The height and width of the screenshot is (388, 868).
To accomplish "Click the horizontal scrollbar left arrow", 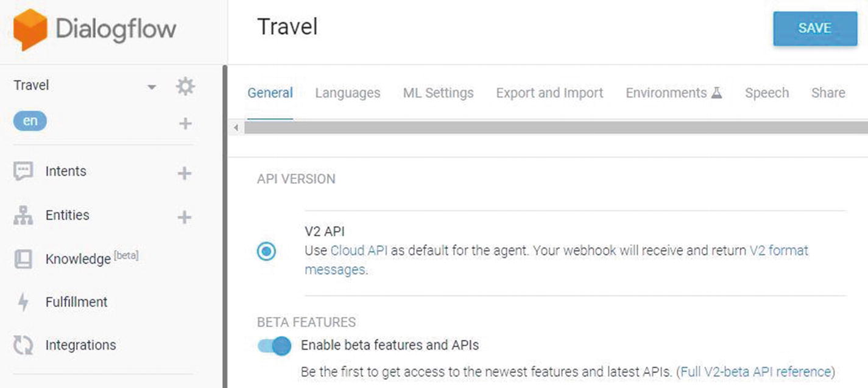I will 236,128.
